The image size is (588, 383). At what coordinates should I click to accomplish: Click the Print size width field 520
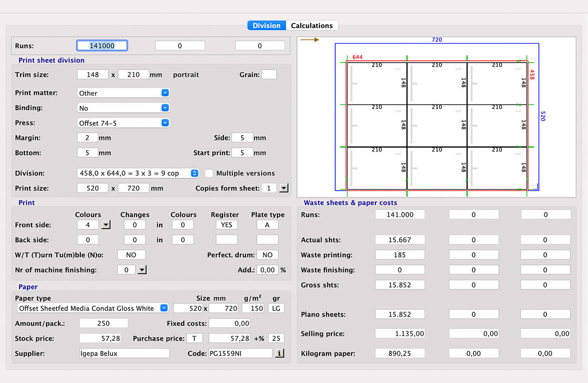point(93,188)
